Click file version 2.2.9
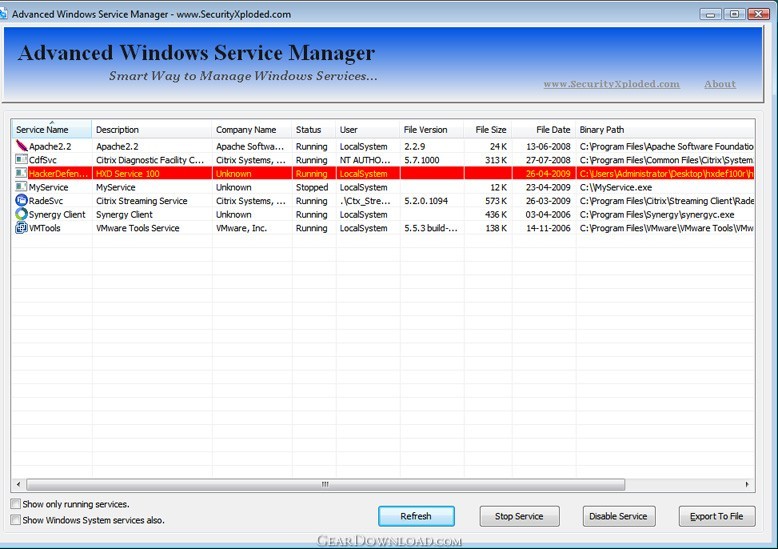 click(414, 146)
